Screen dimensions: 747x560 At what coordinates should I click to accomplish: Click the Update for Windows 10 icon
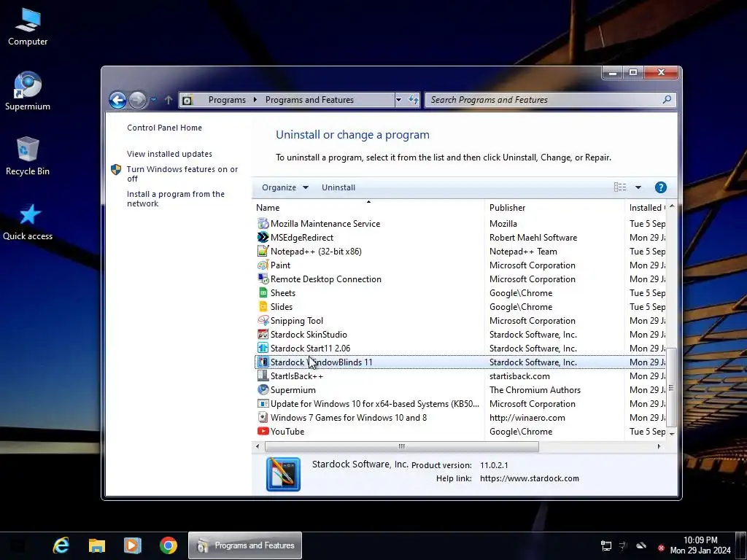(263, 403)
